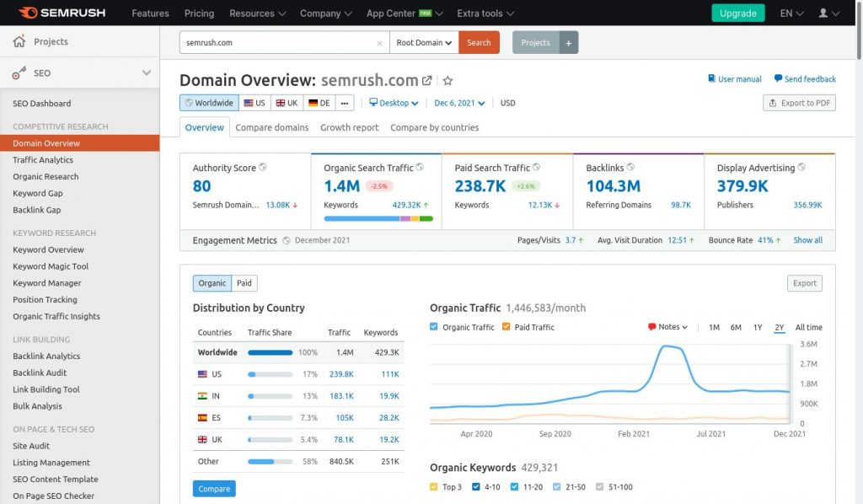The image size is (863, 504).
Task: Click the blue Compare button
Action: pos(214,489)
